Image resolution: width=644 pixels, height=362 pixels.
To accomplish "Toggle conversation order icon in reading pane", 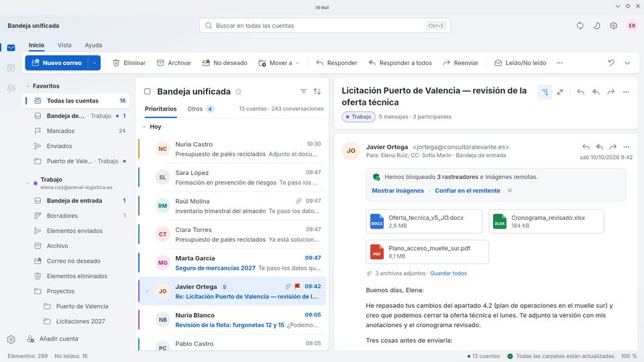I will tap(545, 92).
